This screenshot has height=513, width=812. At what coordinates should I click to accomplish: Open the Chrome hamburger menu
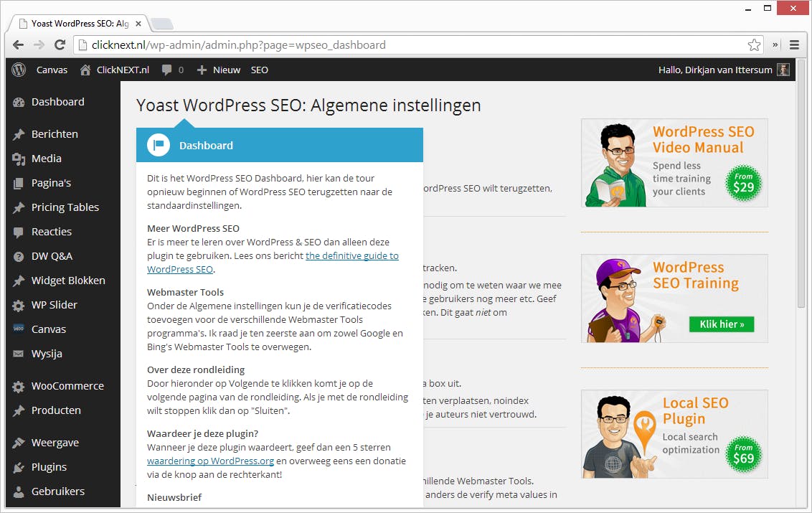click(x=794, y=45)
